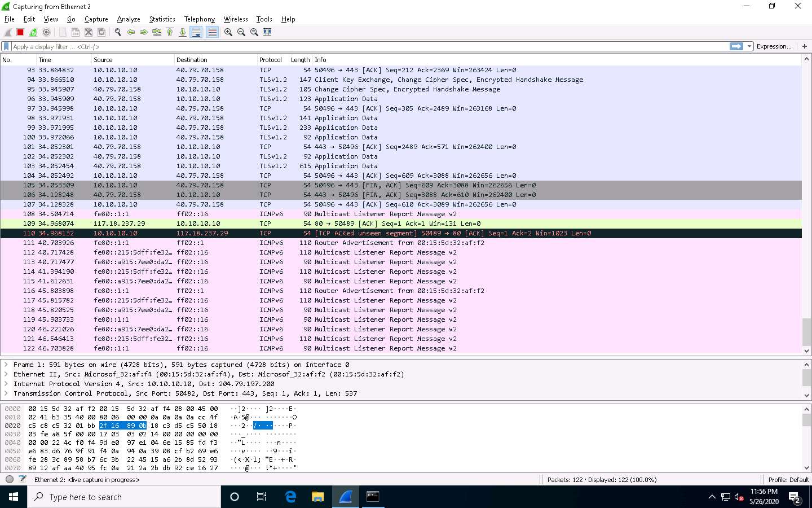The height and width of the screenshot is (508, 812).
Task: Open the Wireless menu
Action: [x=236, y=19]
